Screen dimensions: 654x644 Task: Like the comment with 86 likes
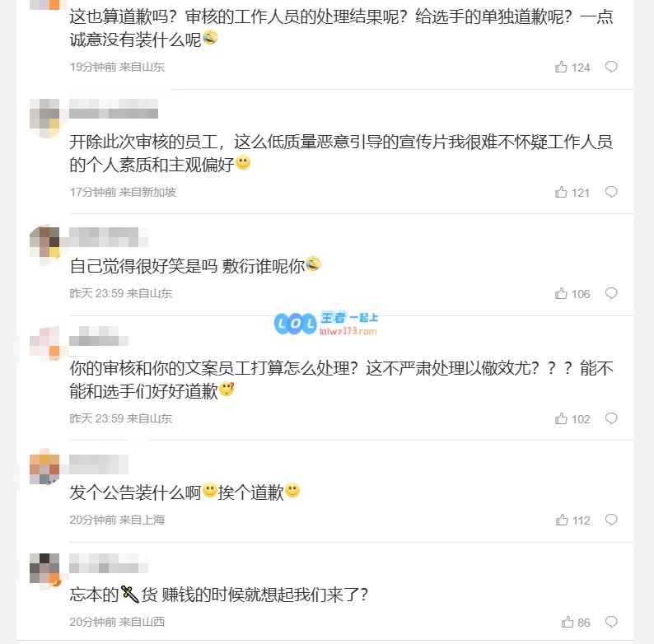point(568,623)
